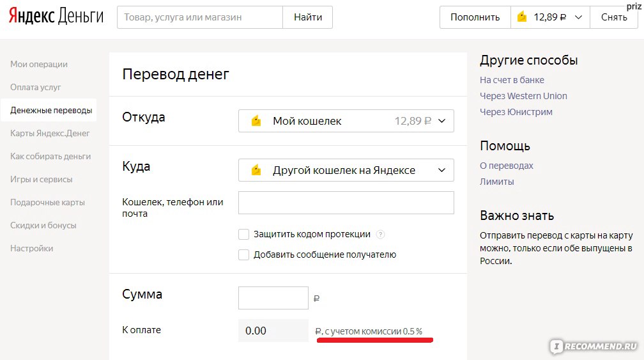
Task: Enable Защитить кодом протекции checkbox
Action: [243, 234]
